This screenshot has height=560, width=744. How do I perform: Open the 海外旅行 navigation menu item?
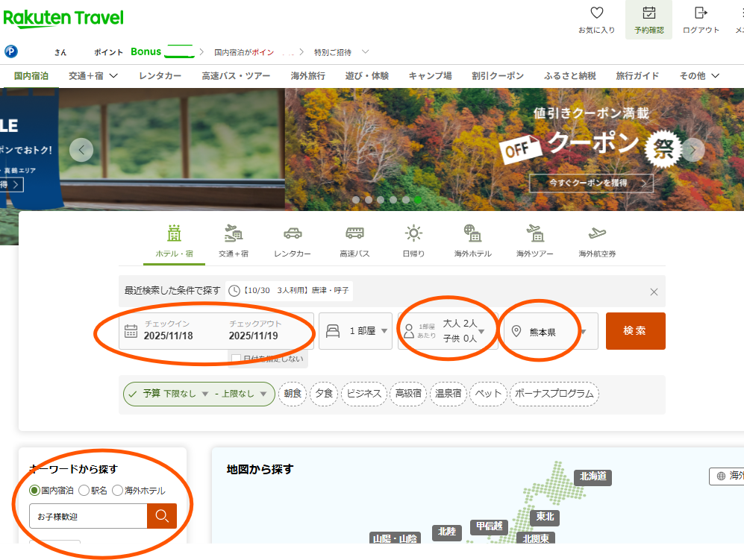307,76
